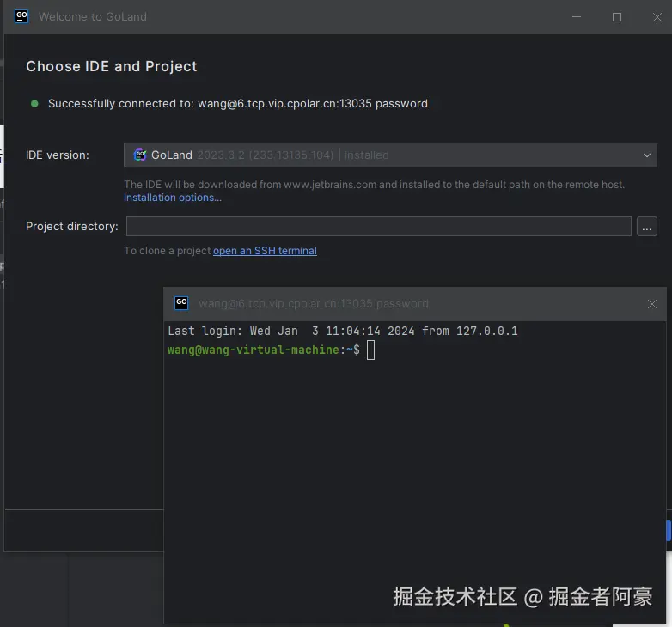Click the Project directory label
Viewport: 672px width, 627px height.
[72, 226]
